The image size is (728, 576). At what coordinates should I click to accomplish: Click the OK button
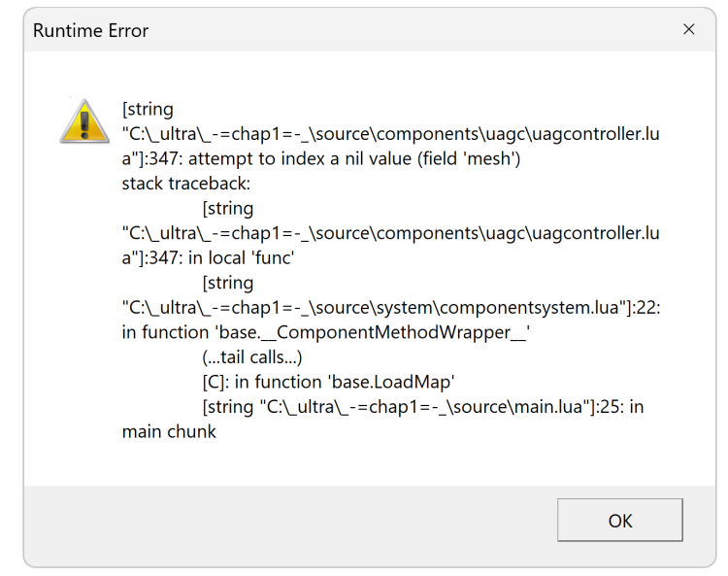tap(619, 521)
